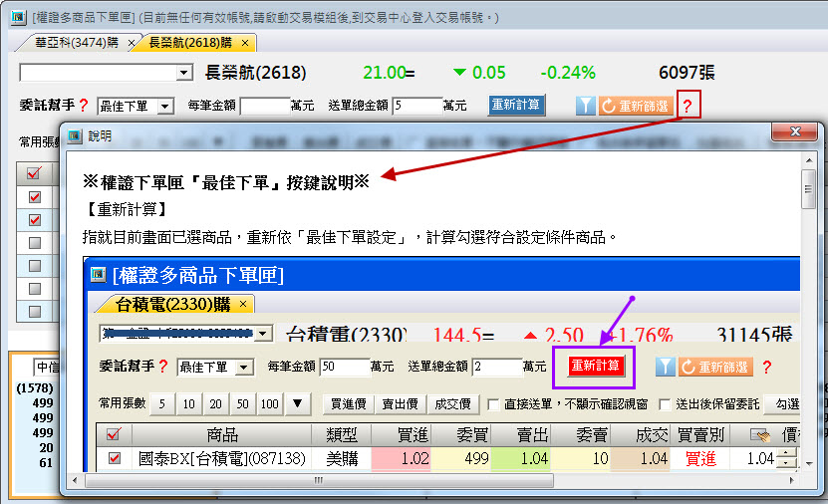Click red question mark next to 委託幫手 in main window

(x=84, y=106)
